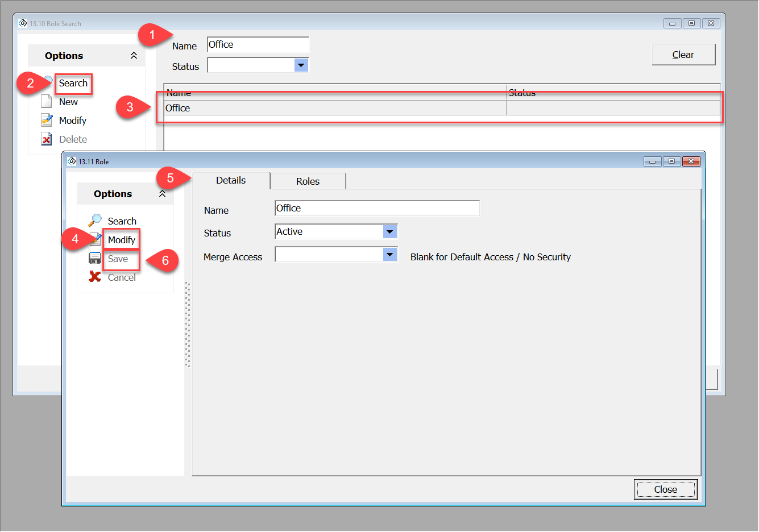Click the Name field in Role details
759x532 pixels.
pyautogui.click(x=376, y=209)
